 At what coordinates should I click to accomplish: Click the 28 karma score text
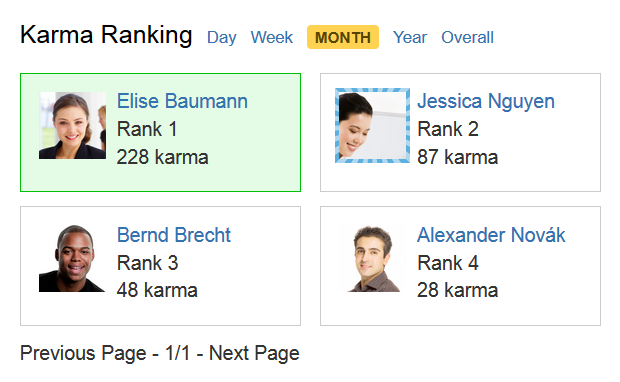457,290
